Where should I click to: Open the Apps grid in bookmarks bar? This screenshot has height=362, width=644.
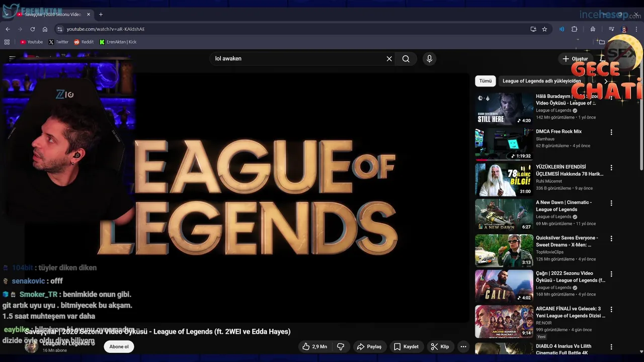(x=7, y=42)
